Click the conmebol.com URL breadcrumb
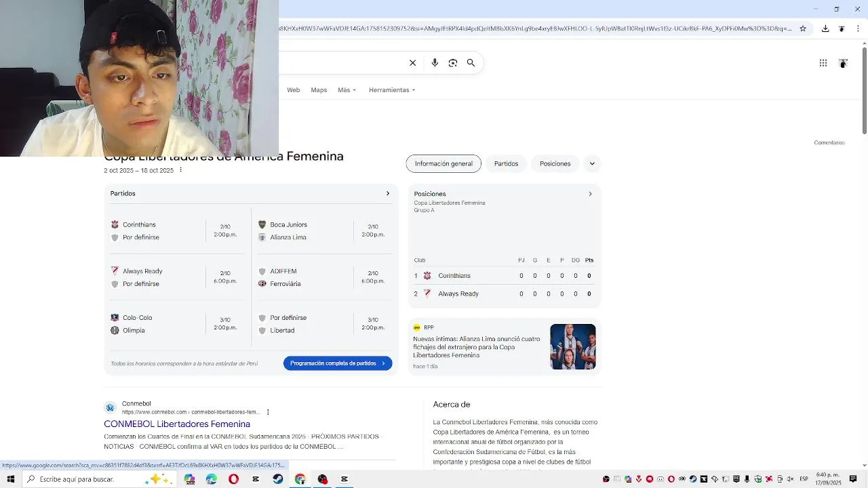The image size is (868, 488). pyautogui.click(x=191, y=412)
